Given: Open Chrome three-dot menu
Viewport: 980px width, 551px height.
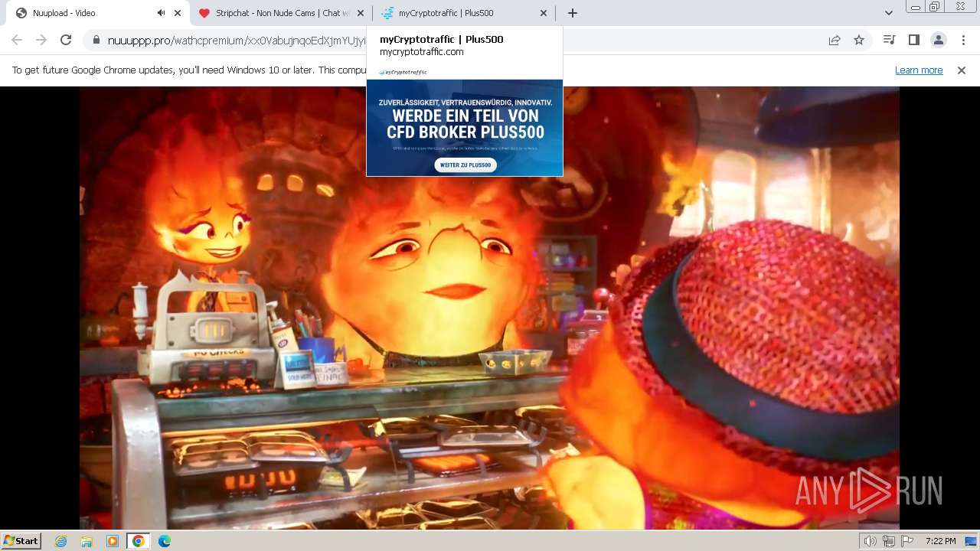Looking at the screenshot, I should click(963, 40).
